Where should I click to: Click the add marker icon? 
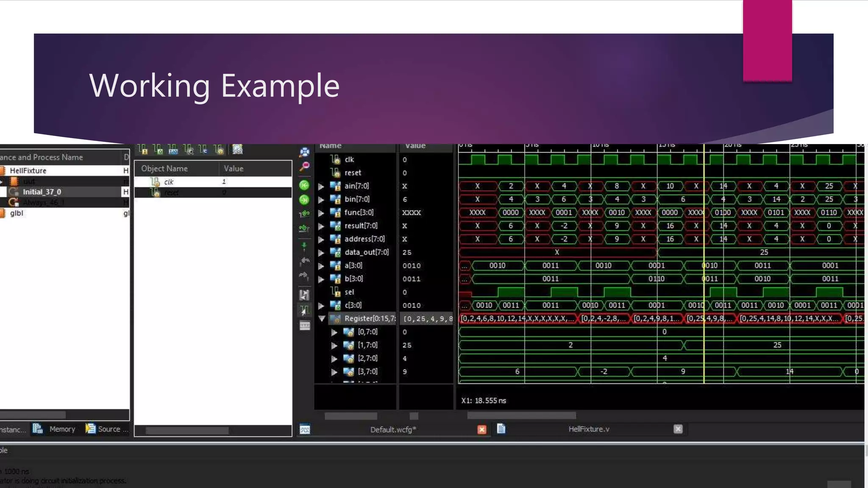304,247
